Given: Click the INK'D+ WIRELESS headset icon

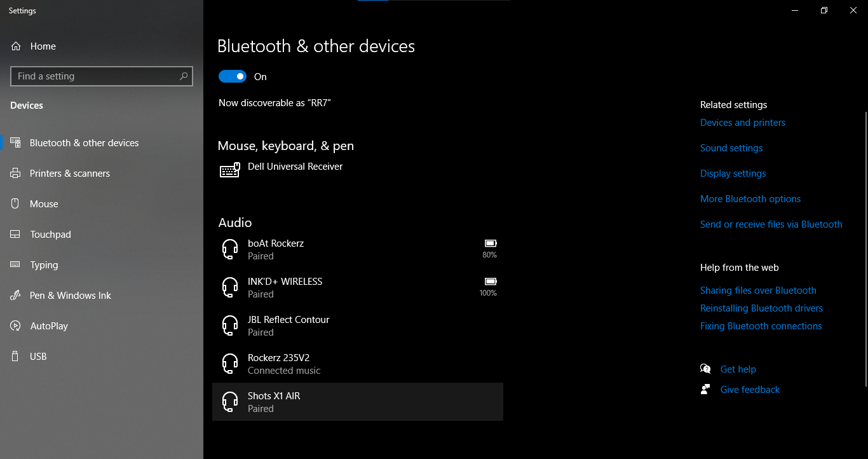Looking at the screenshot, I should pyautogui.click(x=230, y=287).
